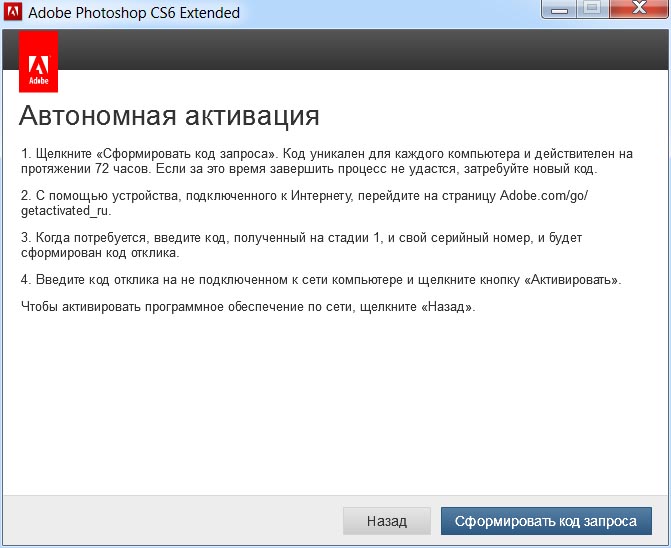
Task: Click the «Сформировать код запроса» button
Action: [x=545, y=521]
